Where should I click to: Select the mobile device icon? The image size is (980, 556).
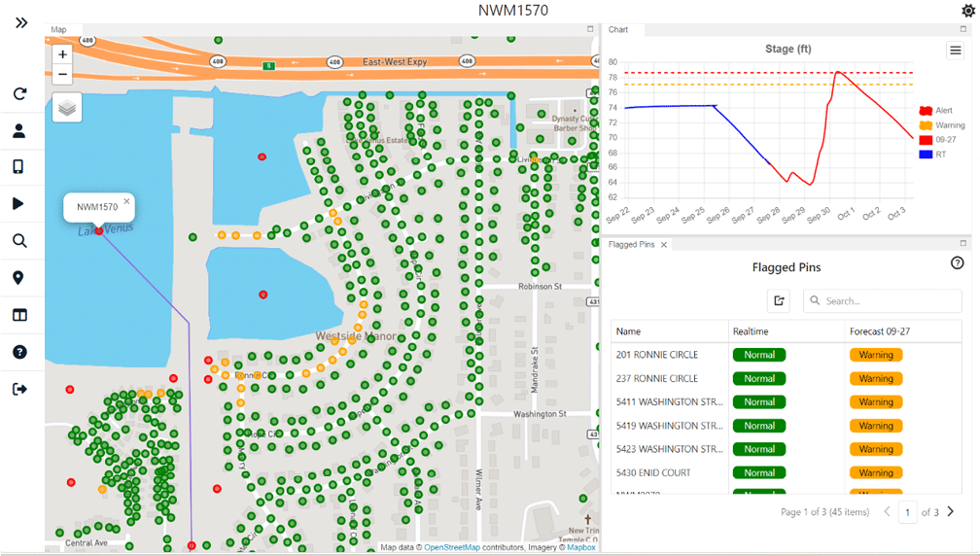(x=18, y=166)
